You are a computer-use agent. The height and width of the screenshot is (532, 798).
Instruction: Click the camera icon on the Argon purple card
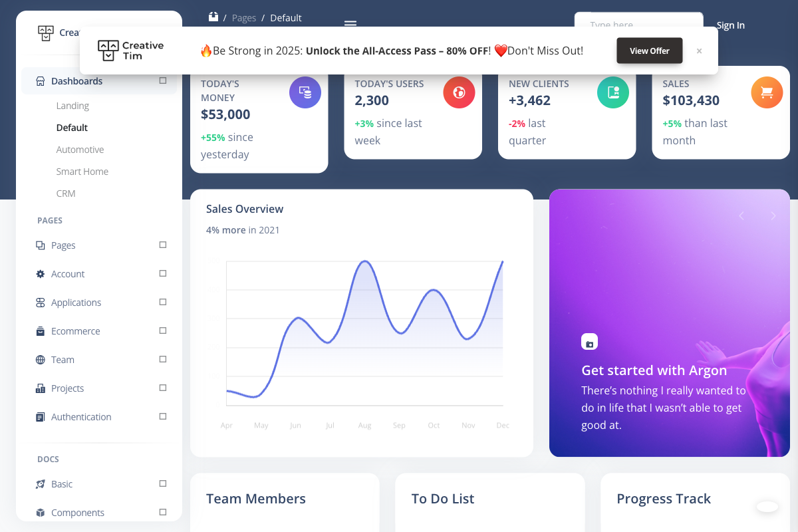589,341
